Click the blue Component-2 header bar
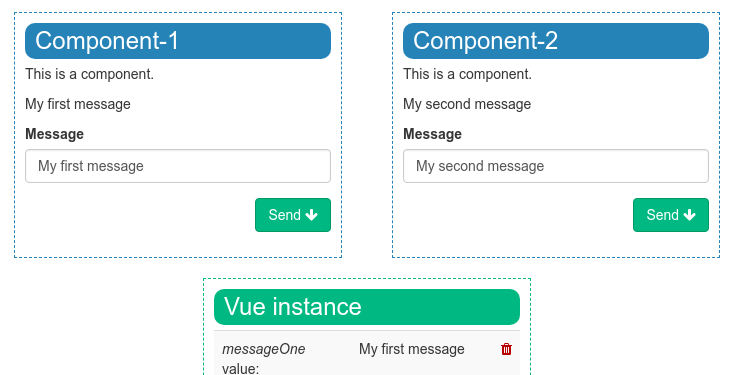This screenshot has width=737, height=375. [556, 41]
